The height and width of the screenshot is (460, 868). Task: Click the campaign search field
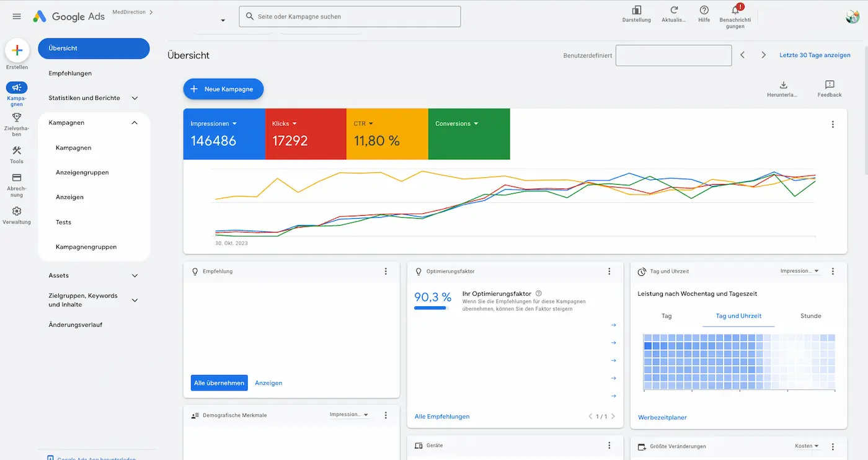click(350, 17)
